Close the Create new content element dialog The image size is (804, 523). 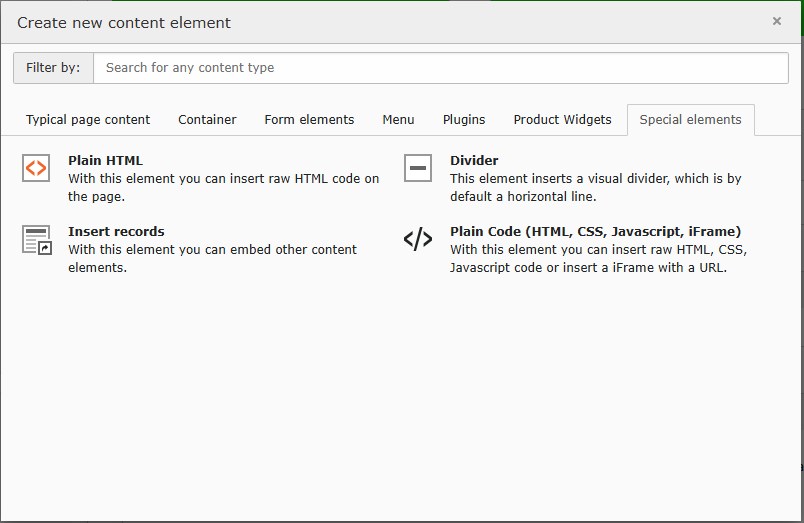point(777,21)
